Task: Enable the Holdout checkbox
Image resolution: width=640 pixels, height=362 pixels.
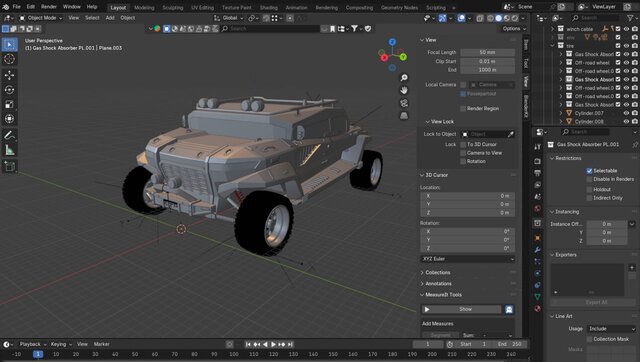Action: pos(589,189)
